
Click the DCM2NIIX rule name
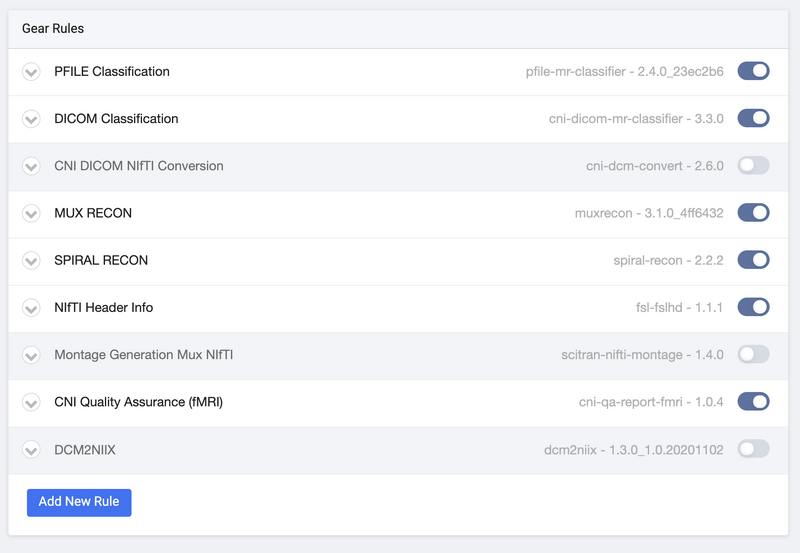(85, 450)
